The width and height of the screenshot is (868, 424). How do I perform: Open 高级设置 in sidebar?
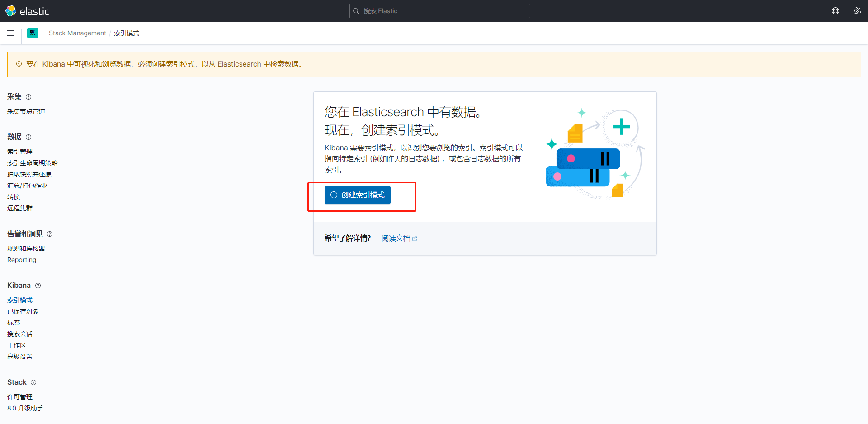tap(20, 357)
